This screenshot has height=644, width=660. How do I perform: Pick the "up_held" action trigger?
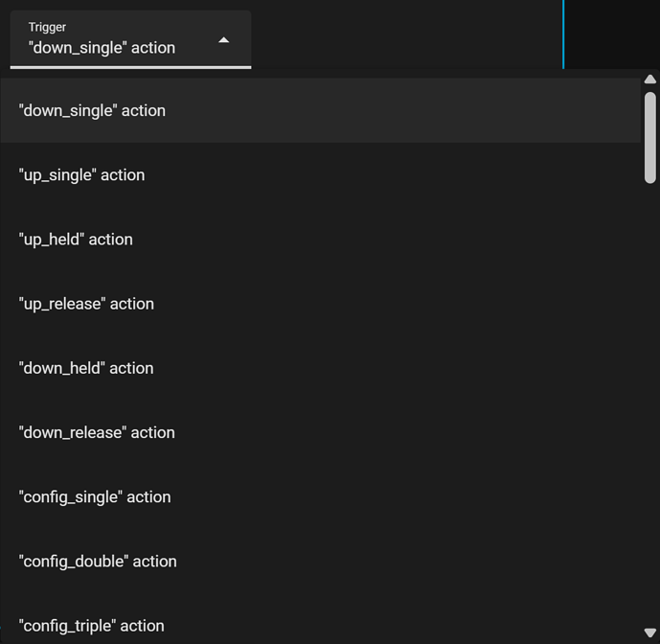(76, 240)
